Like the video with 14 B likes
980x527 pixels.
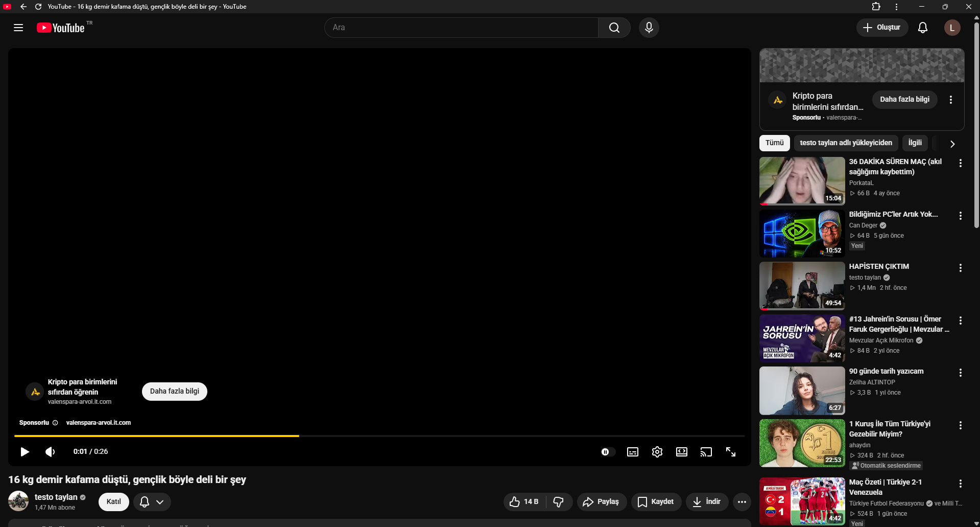pos(524,502)
